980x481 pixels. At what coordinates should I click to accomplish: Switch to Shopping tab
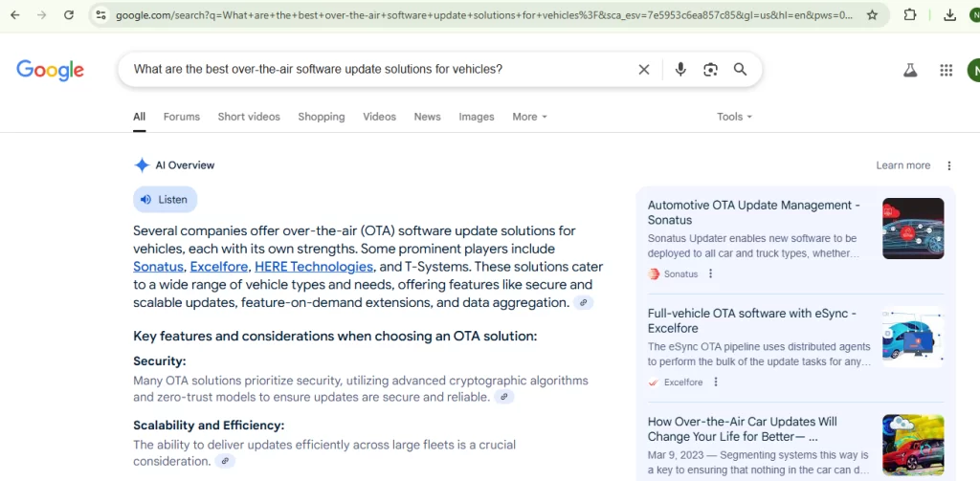click(x=322, y=117)
